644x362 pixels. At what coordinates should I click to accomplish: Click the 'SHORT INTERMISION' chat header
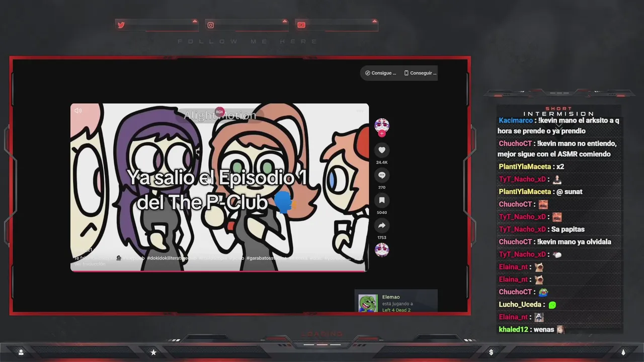pos(558,111)
